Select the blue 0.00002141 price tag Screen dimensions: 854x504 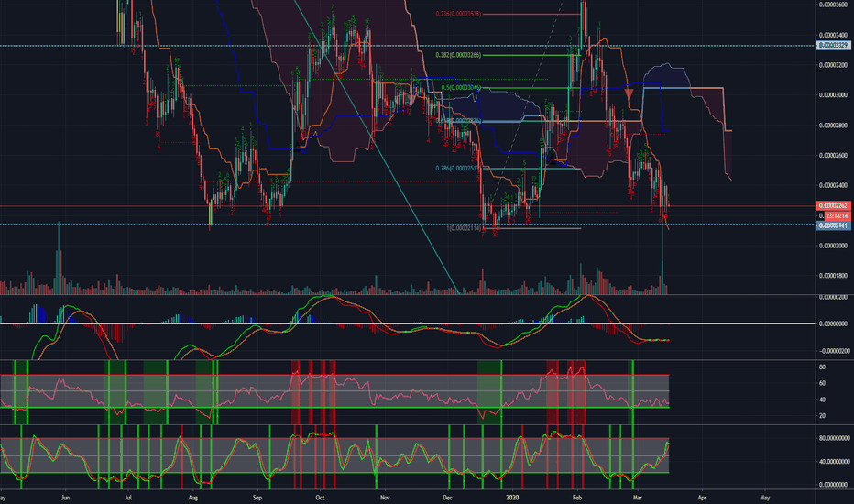click(833, 225)
